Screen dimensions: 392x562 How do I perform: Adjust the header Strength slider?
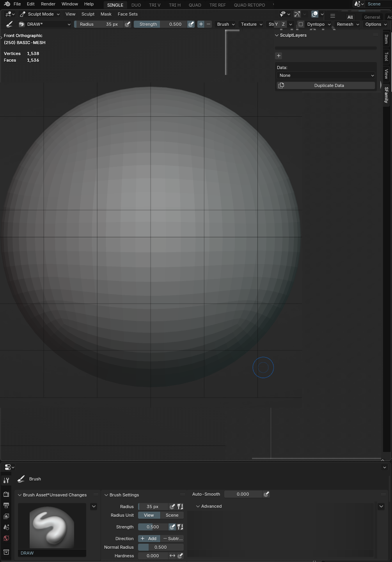click(160, 24)
